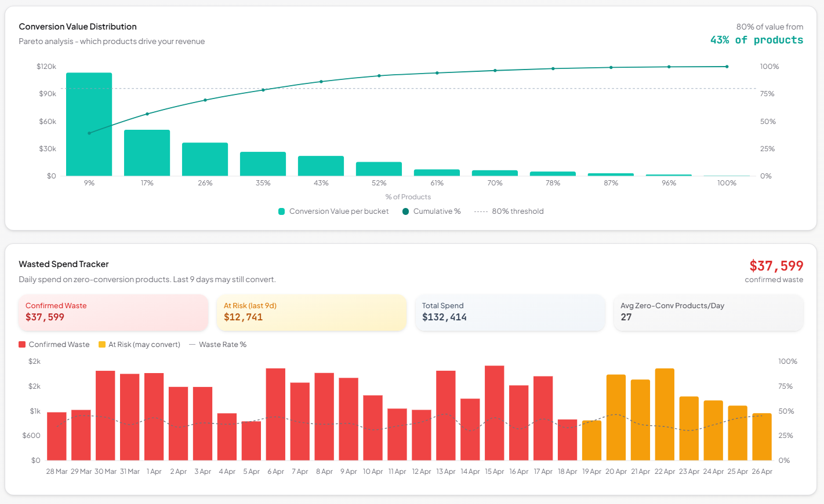Hide the Cumulative % line via its legend

(x=431, y=211)
